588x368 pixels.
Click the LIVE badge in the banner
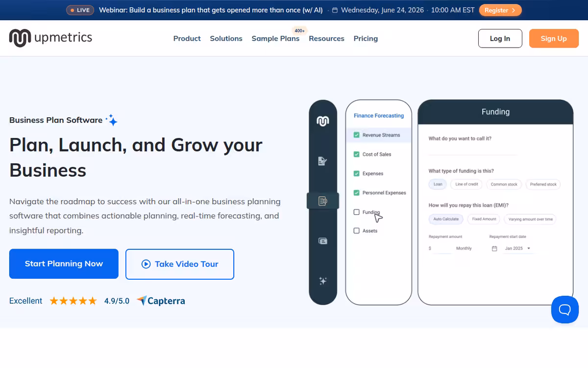point(80,10)
